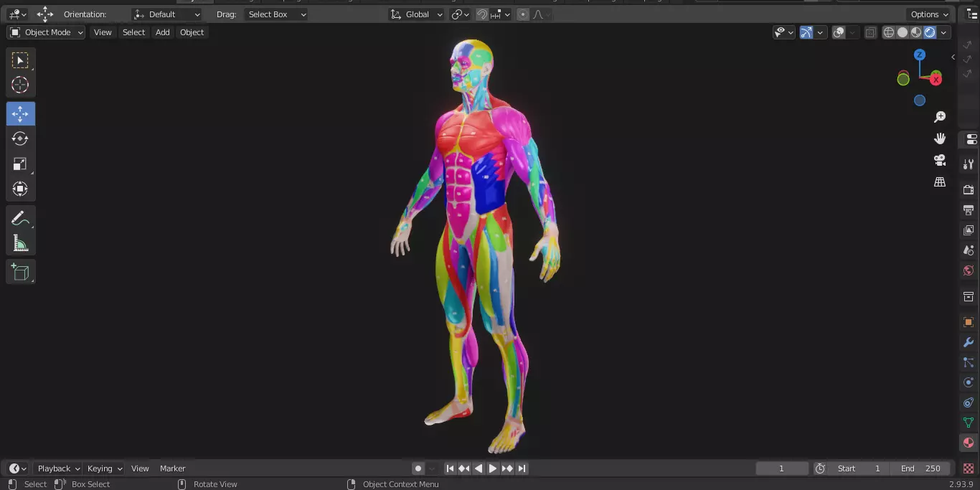
Task: Play the animation in reverse
Action: tap(479, 468)
